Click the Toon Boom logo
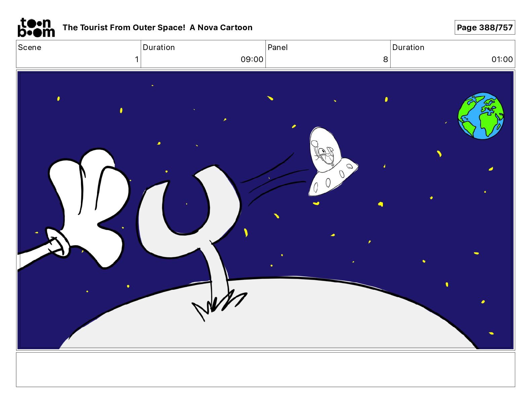This screenshot has height=411, width=532. click(x=36, y=27)
